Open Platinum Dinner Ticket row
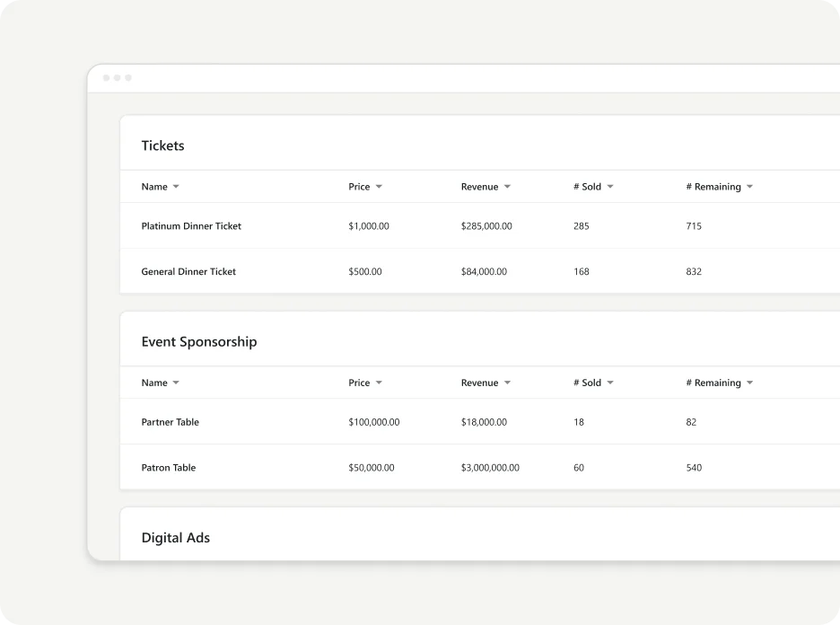This screenshot has width=840, height=625. pyautogui.click(x=191, y=226)
